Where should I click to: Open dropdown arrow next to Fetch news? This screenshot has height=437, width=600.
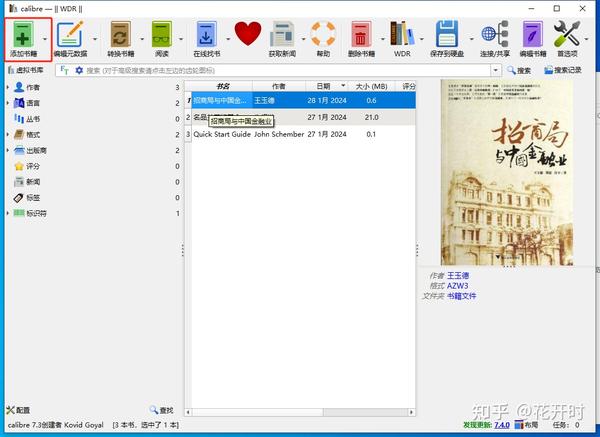(303, 39)
